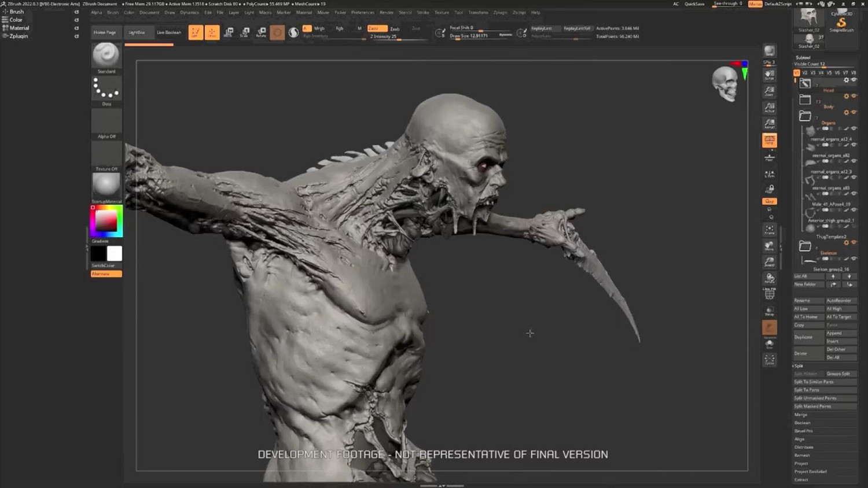Collapse the Organs folder

click(x=805, y=116)
